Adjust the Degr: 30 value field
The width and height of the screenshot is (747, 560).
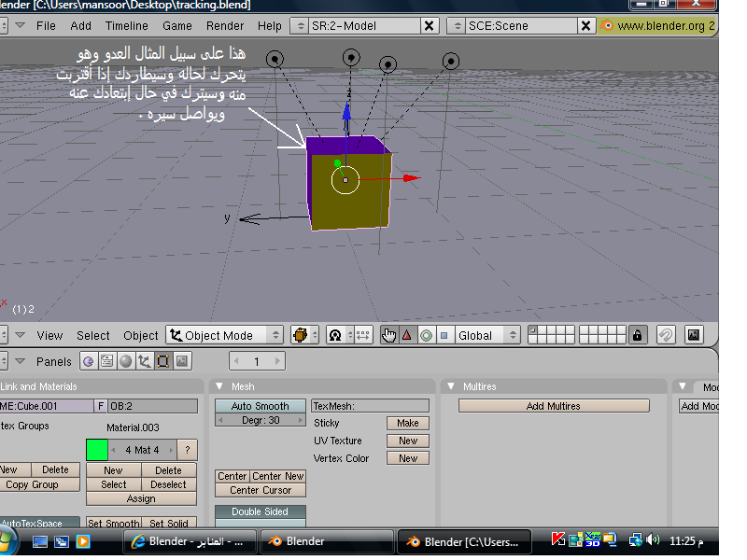pos(261,420)
